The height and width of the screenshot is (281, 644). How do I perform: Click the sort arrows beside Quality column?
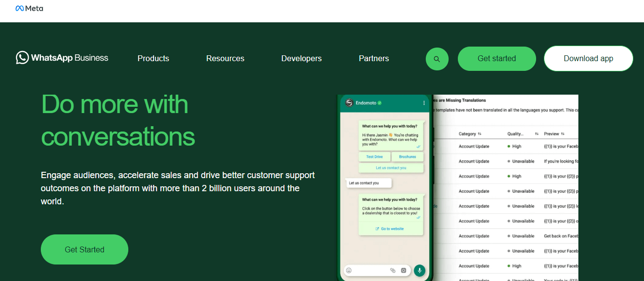(537, 133)
